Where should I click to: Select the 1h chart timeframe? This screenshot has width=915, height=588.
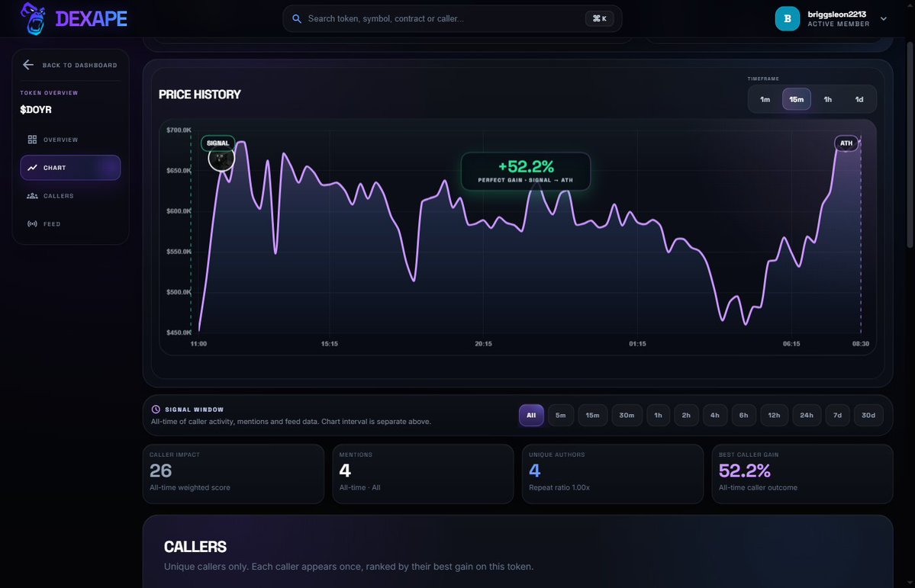tap(827, 99)
